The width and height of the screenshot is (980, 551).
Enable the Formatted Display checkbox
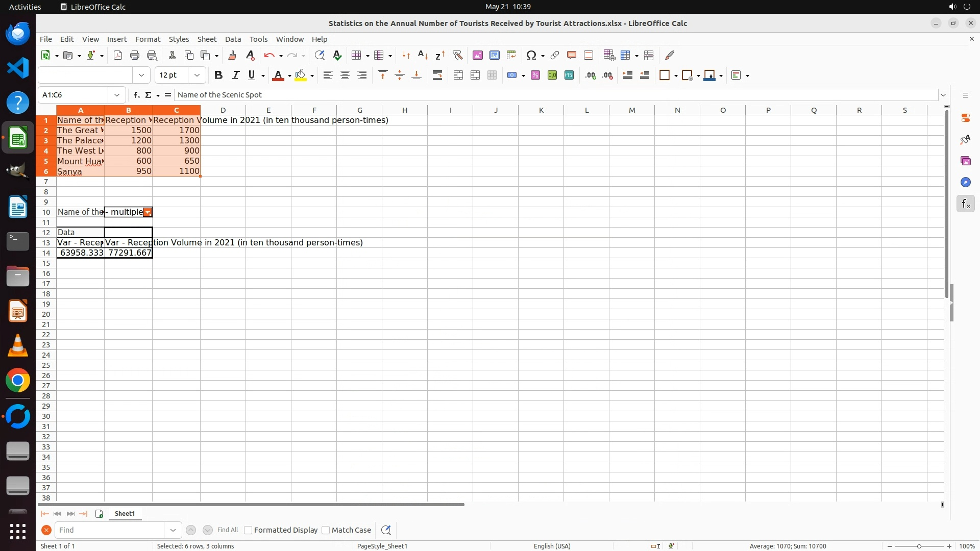pos(248,530)
